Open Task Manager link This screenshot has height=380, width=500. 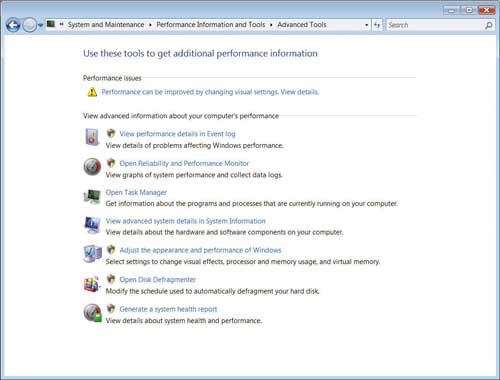tap(136, 192)
